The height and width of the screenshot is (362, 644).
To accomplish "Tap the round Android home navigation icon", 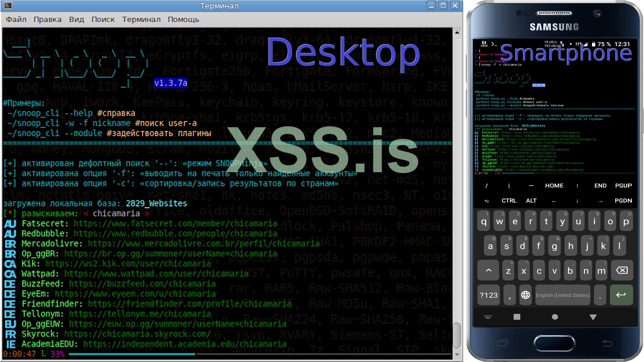I will 555,317.
